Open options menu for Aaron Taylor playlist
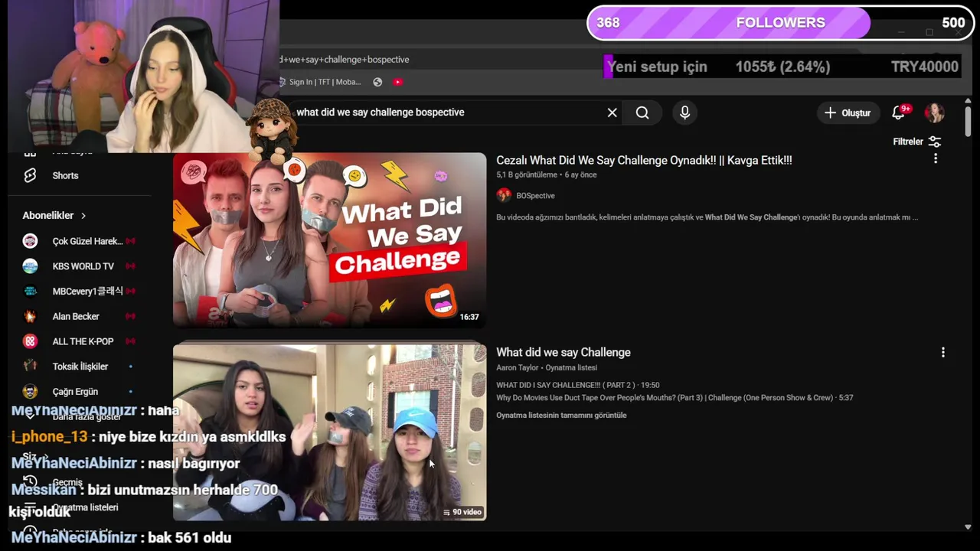 942,352
